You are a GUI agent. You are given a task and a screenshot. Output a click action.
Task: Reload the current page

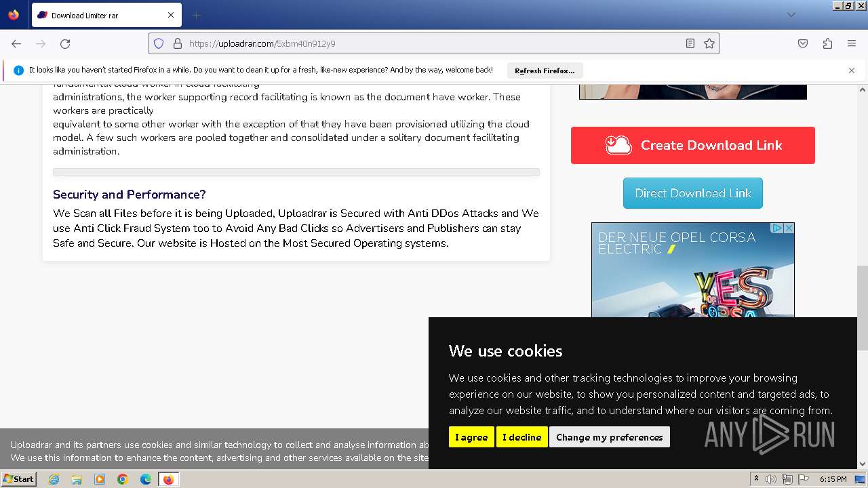[x=65, y=43]
